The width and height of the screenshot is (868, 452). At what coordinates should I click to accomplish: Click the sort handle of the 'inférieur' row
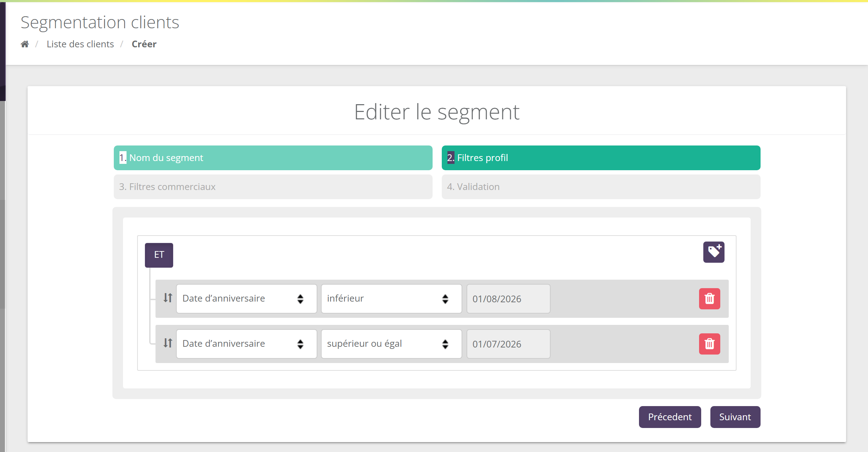[x=168, y=298]
